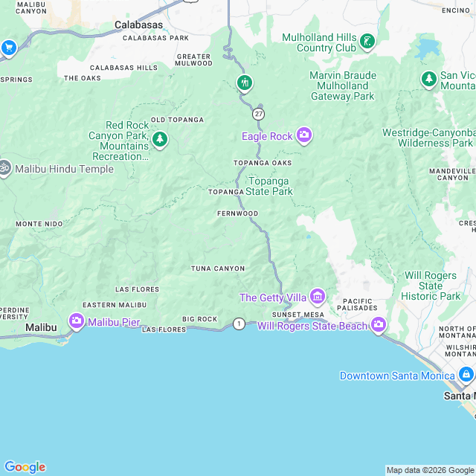Click Red Rock Canyon Park label
The image size is (476, 476).
click(x=119, y=141)
